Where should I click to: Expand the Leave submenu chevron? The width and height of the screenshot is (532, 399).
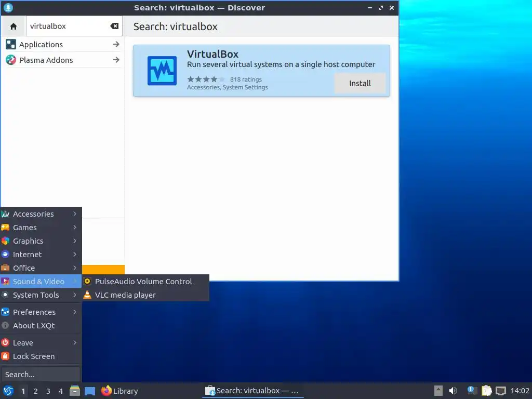click(75, 343)
